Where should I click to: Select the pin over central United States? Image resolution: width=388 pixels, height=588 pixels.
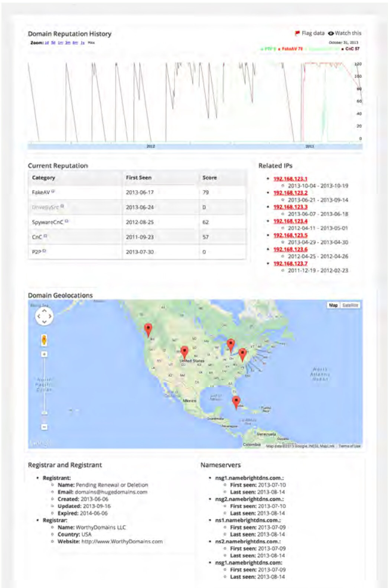[x=184, y=351]
